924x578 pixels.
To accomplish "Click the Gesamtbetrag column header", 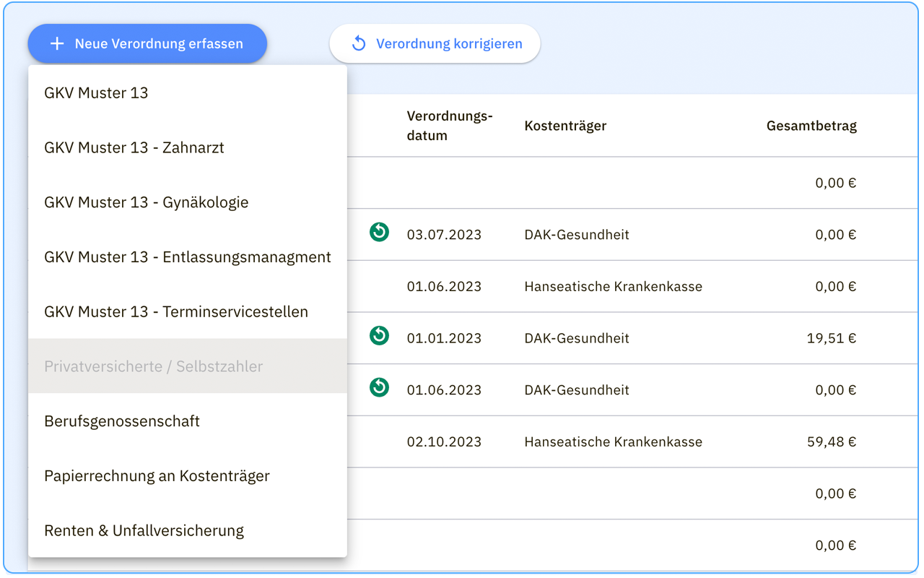I will coord(811,125).
